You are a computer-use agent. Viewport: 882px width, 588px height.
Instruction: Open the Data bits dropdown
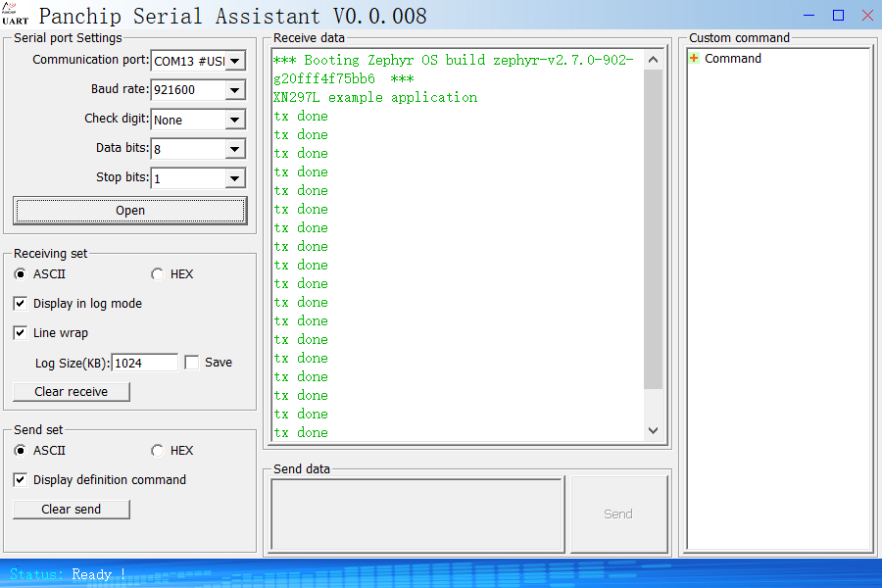click(235, 149)
